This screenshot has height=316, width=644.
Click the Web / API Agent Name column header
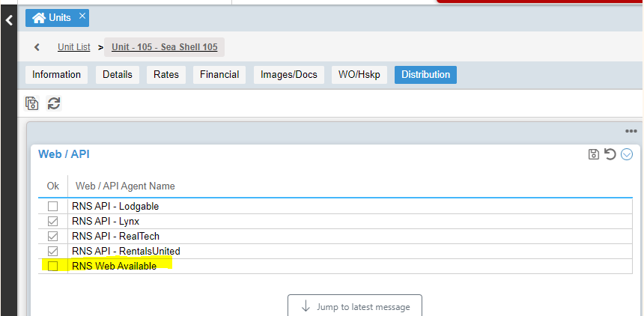(125, 186)
